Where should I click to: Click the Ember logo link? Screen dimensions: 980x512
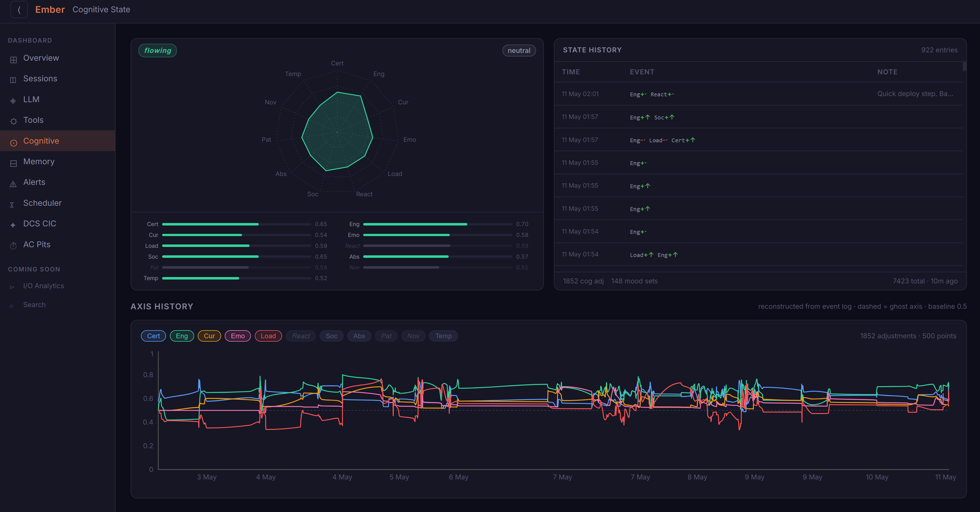pyautogui.click(x=50, y=9)
